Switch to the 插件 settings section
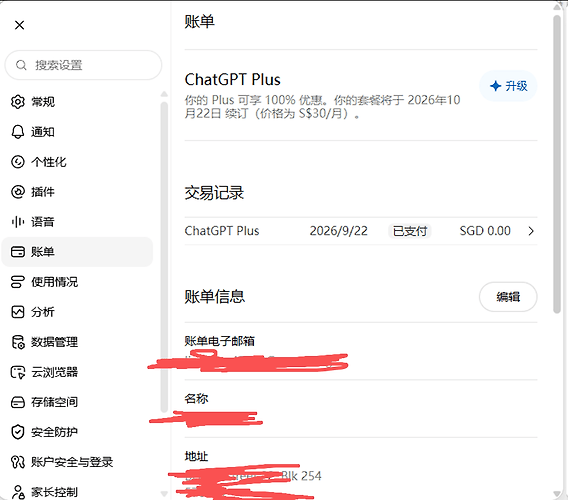Screen dimensions: 568x500 [77, 192]
